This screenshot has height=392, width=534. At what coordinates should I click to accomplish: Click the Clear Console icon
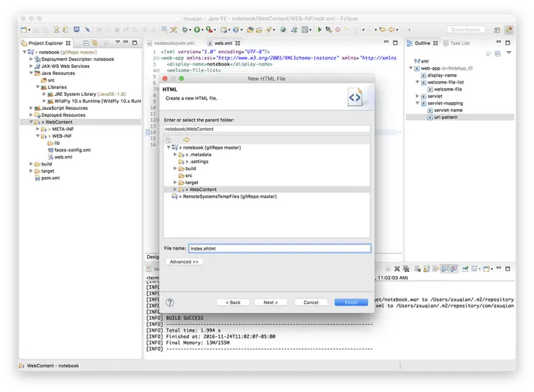418,269
